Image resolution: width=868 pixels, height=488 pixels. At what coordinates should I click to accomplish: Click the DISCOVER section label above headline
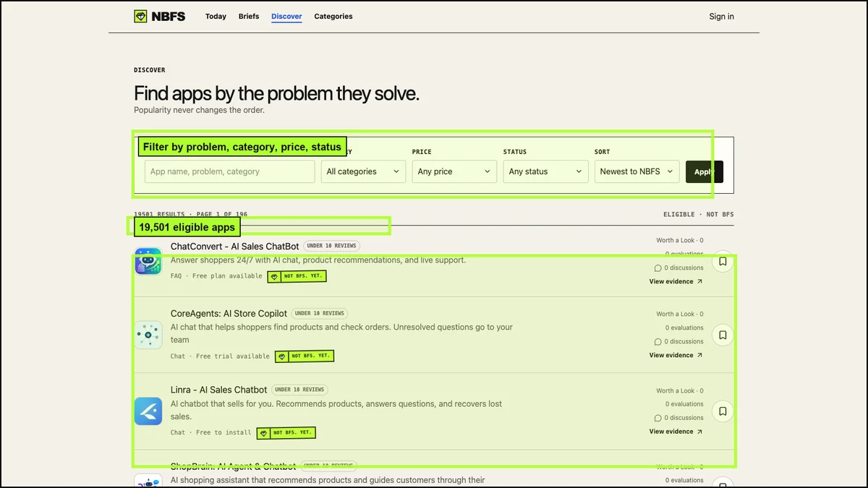[150, 70]
